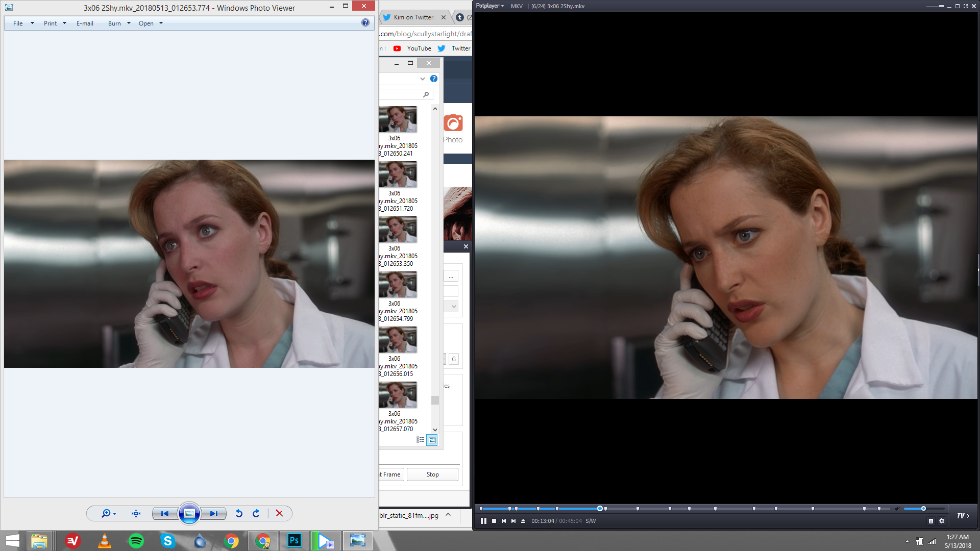
Task: Open zoom options in Photo Viewer
Action: 109,513
